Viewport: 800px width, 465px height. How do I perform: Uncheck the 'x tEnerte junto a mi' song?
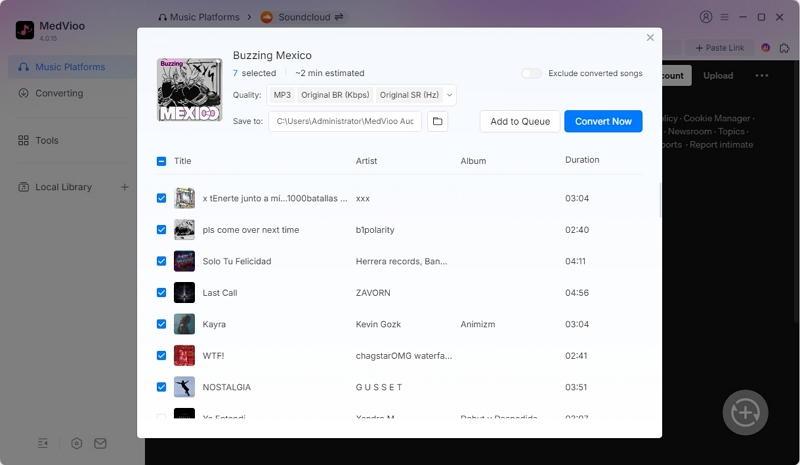coord(161,198)
